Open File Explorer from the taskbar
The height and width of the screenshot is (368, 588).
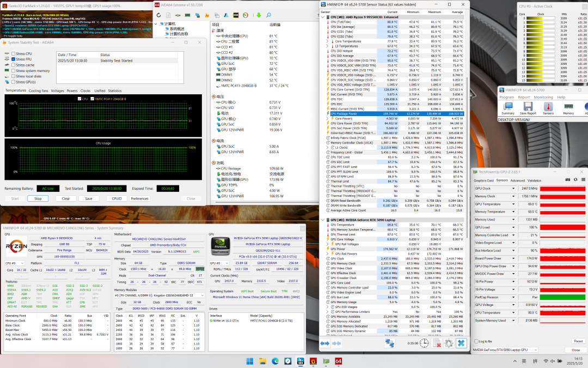tap(262, 361)
